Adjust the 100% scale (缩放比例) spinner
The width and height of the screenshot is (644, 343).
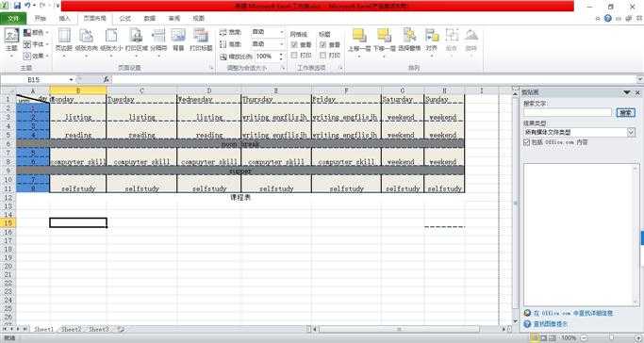point(281,57)
